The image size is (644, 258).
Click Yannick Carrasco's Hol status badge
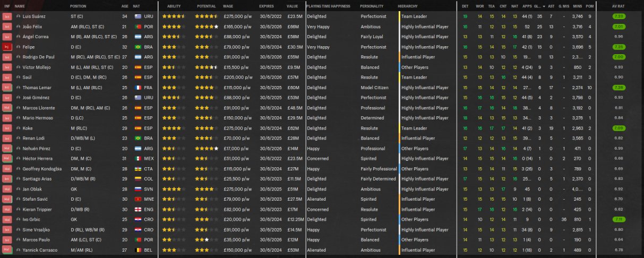[7, 250]
